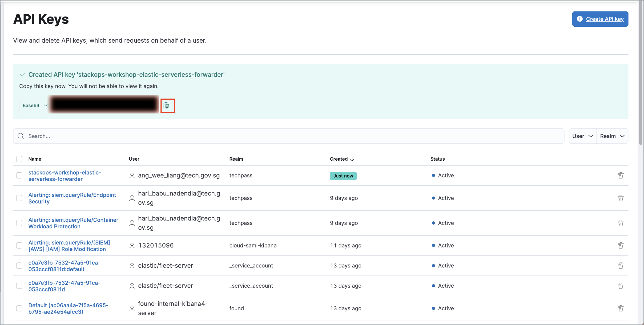Focus the Search API keys field
The image size is (644, 325).
289,136
